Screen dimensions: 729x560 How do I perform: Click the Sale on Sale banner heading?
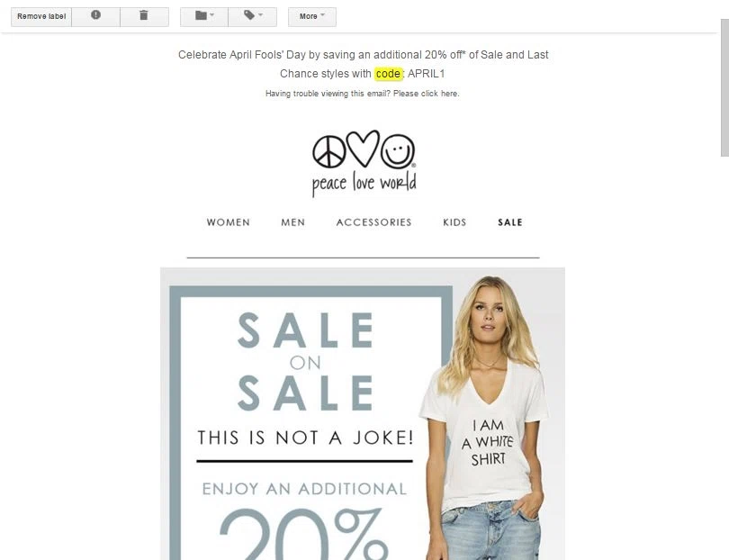pyautogui.click(x=305, y=362)
